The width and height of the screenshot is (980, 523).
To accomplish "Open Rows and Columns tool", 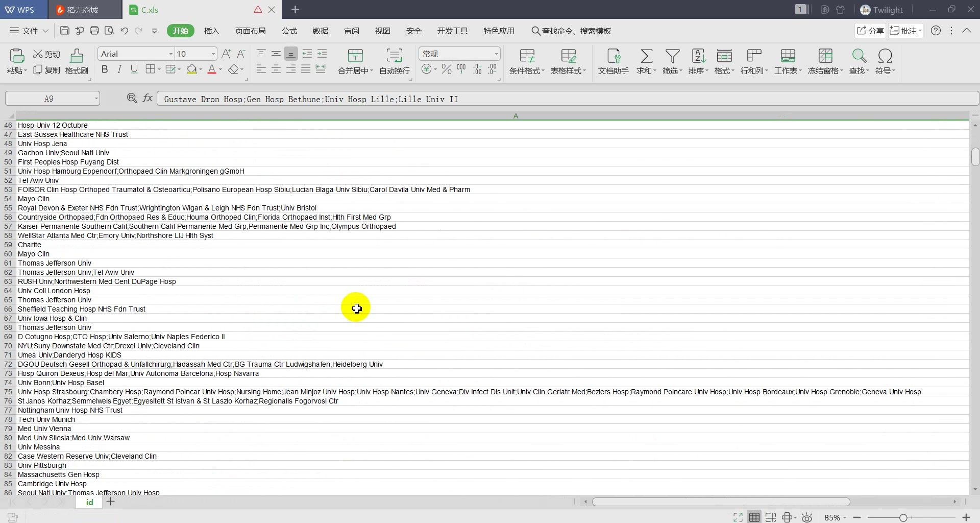I will 754,61.
